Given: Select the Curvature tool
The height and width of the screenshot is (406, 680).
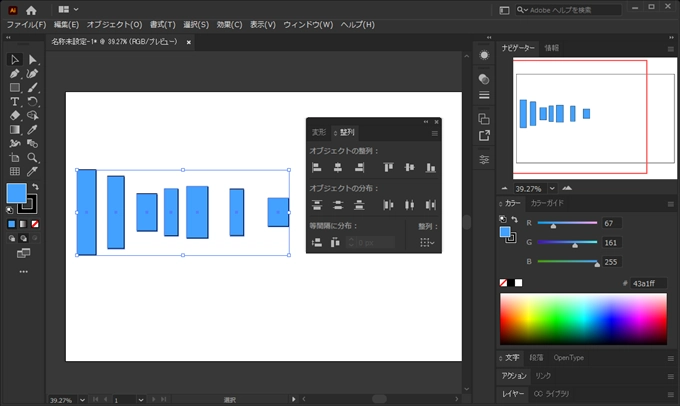Looking at the screenshot, I should (x=32, y=74).
